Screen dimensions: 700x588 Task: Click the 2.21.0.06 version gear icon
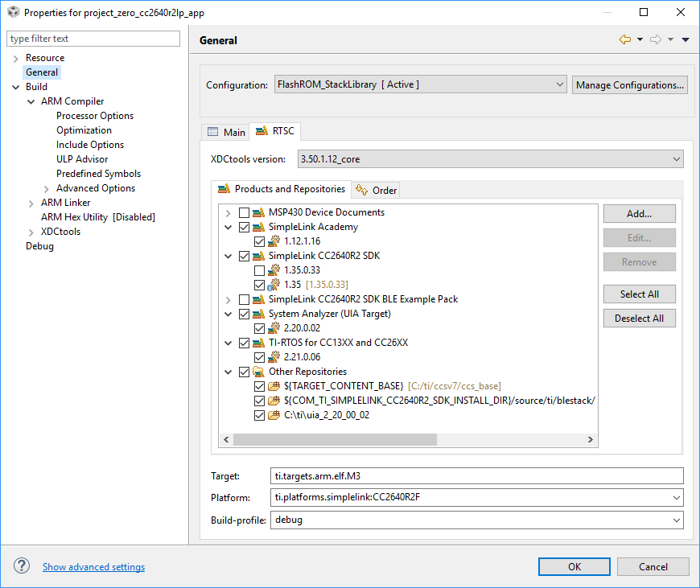[274, 357]
